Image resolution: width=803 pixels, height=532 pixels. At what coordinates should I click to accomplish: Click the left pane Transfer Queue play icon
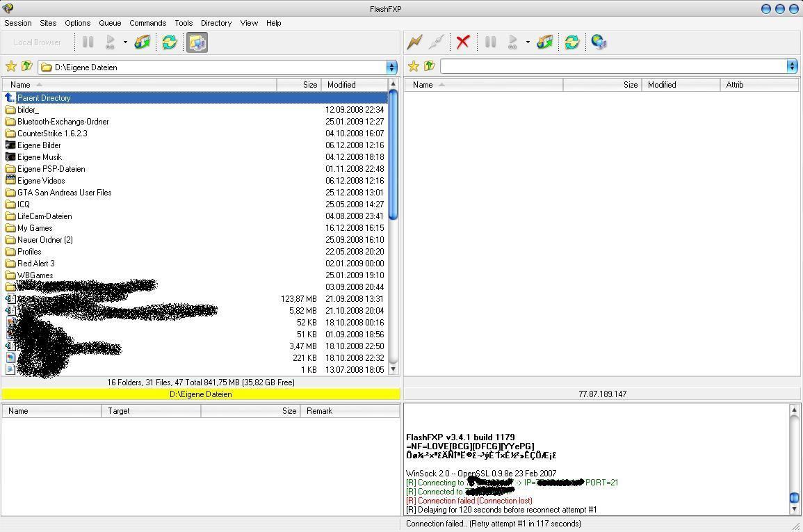click(110, 42)
